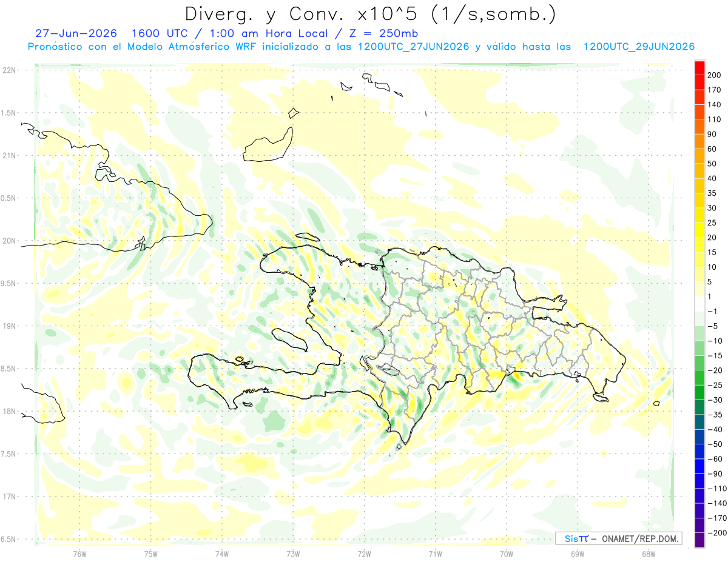Click the colorbar's positive '110' value
The image size is (728, 562).
[x=715, y=119]
